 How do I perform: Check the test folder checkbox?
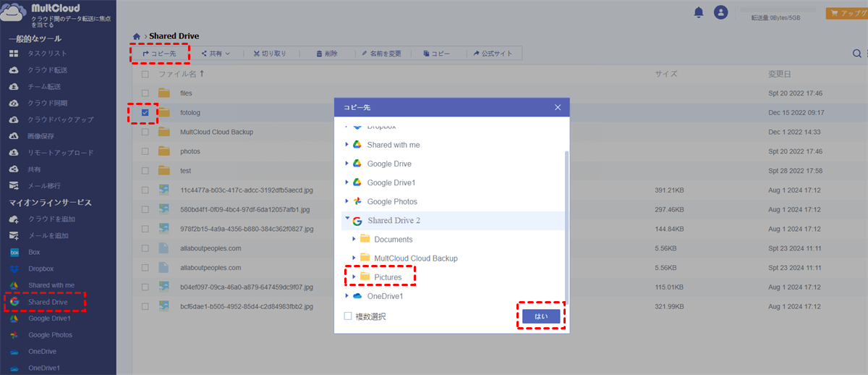coord(145,171)
